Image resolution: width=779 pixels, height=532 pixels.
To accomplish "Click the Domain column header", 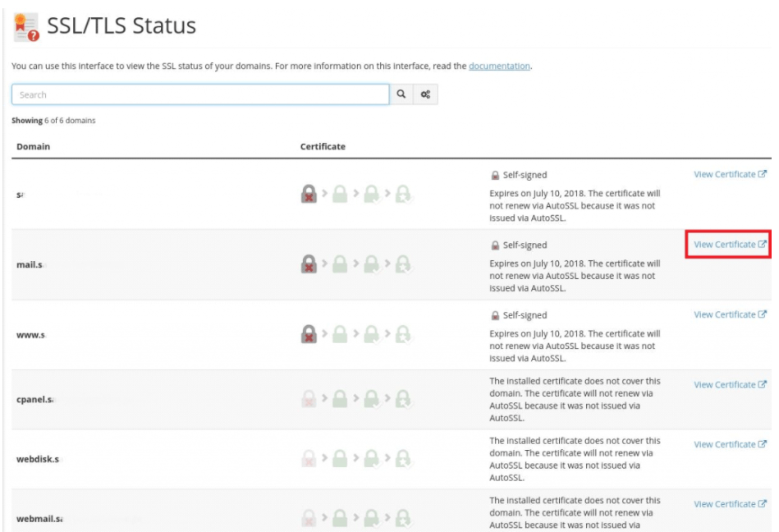I will point(33,147).
